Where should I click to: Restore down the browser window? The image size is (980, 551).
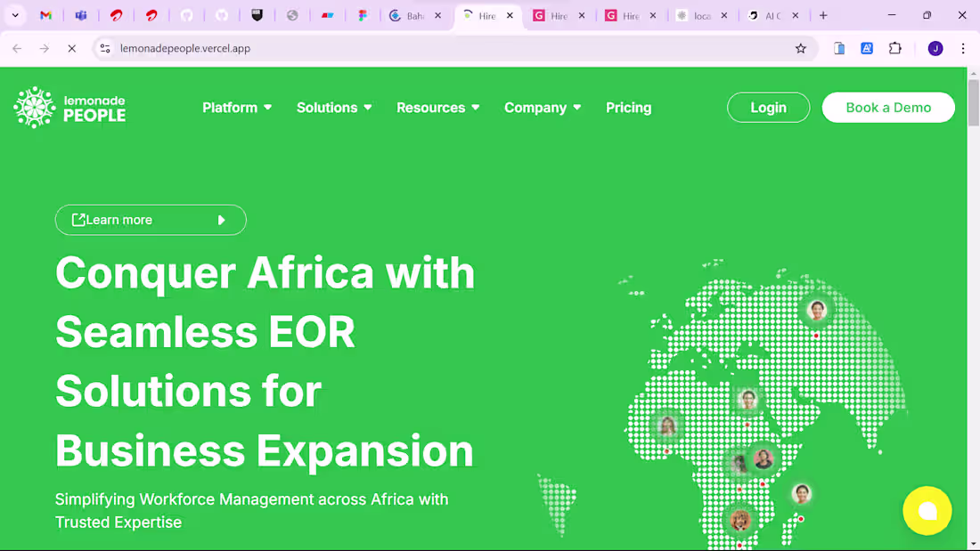point(927,16)
